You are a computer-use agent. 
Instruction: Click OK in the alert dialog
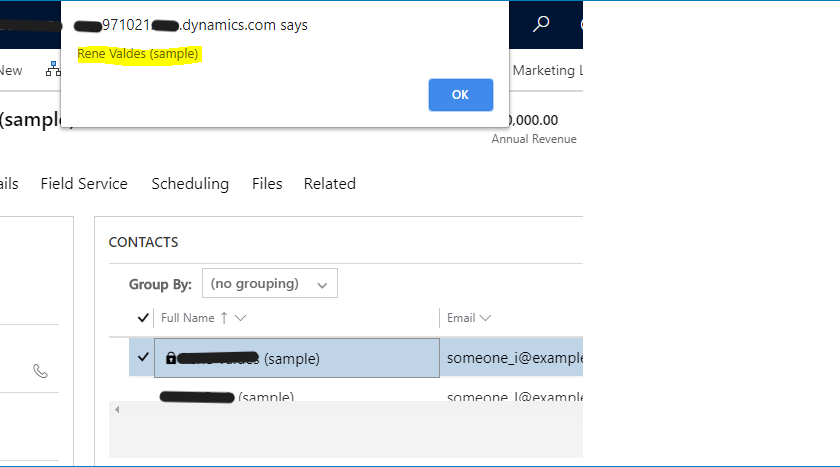tap(460, 95)
